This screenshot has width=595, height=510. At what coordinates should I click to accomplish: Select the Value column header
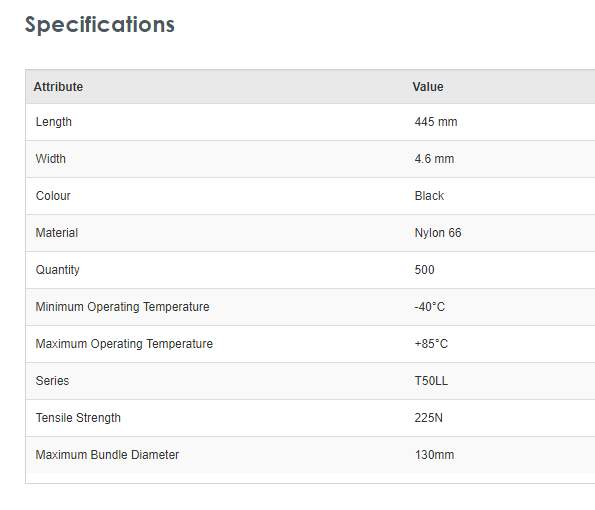tap(428, 87)
